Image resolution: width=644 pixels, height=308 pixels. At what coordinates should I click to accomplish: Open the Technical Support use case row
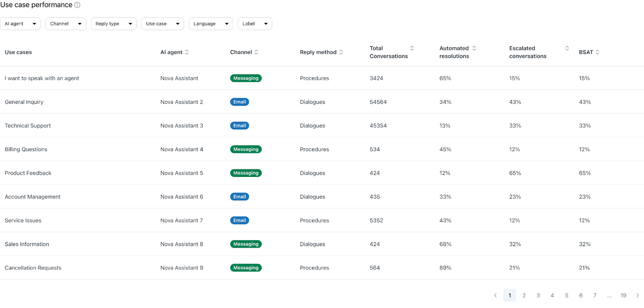point(28,126)
